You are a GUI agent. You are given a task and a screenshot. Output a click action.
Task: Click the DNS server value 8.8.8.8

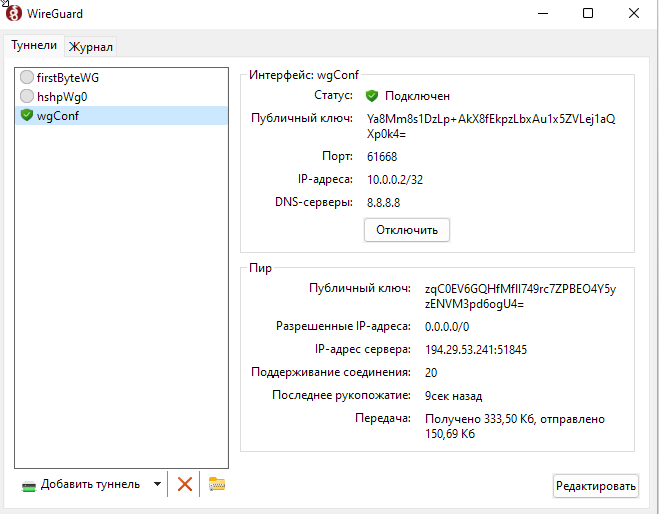point(383,203)
